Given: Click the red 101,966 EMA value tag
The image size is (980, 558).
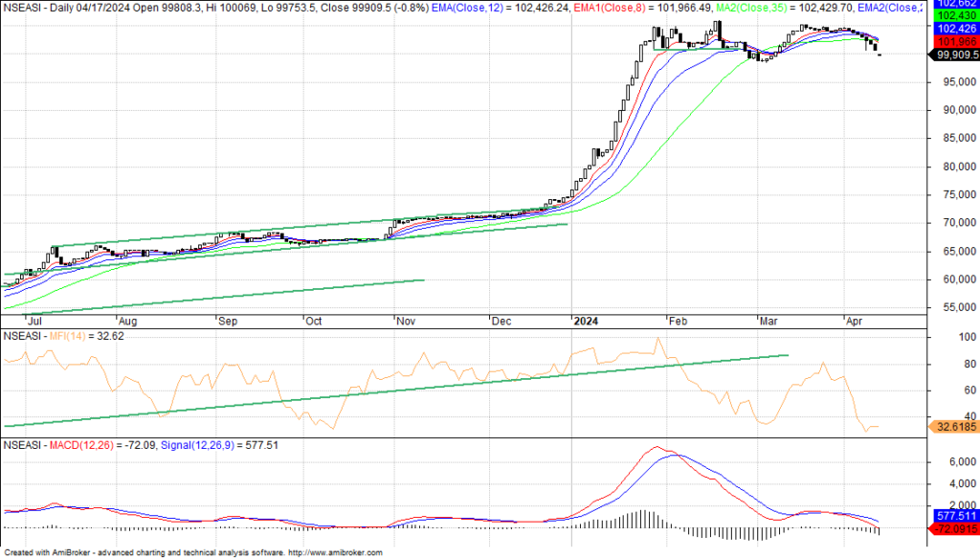Looking at the screenshot, I should pyautogui.click(x=952, y=41).
